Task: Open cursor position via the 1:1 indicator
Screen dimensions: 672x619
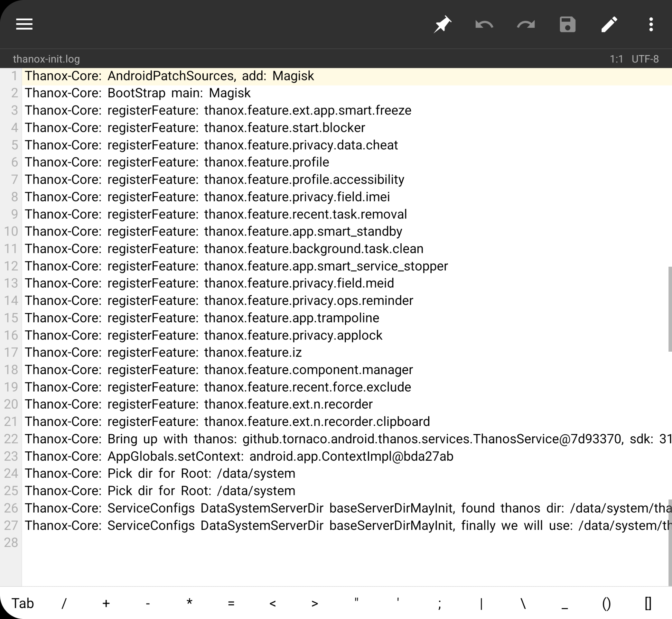Action: pyautogui.click(x=616, y=59)
